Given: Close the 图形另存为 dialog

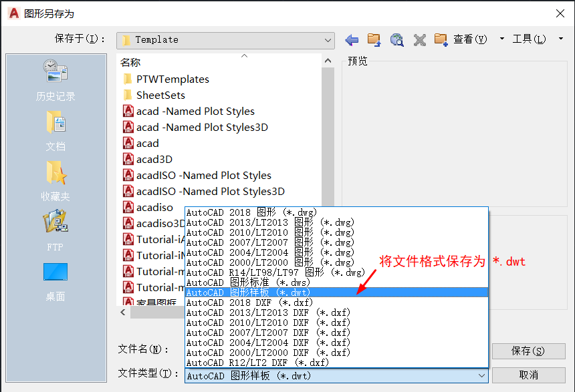Looking at the screenshot, I should [560, 13].
